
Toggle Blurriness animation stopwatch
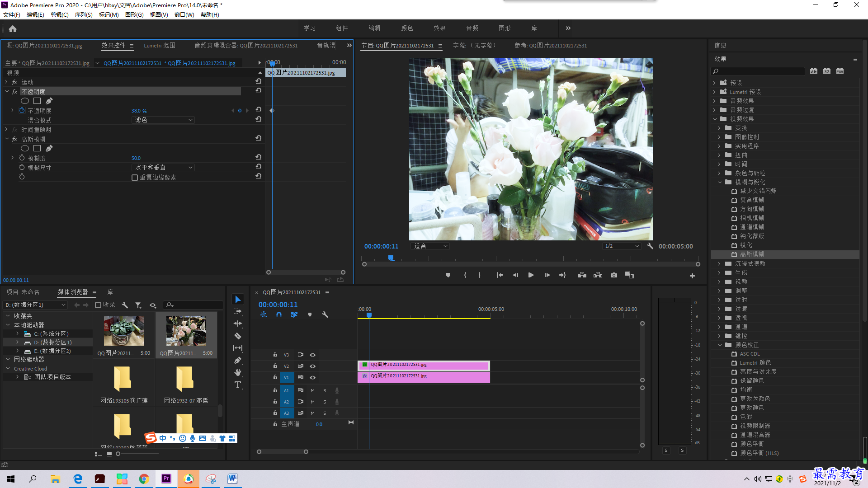[x=22, y=158]
